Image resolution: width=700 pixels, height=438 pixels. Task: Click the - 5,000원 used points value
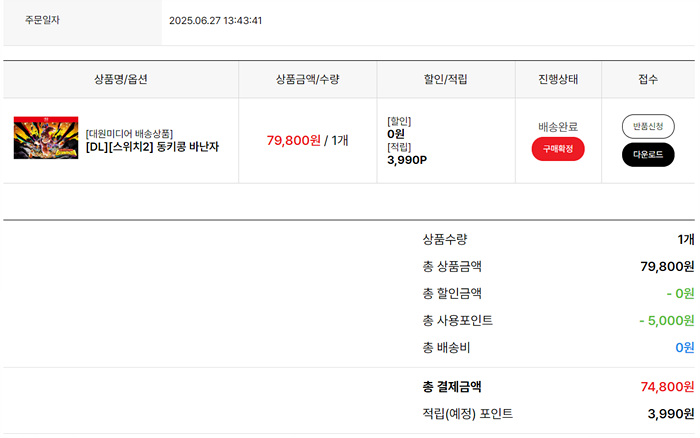coord(667,321)
